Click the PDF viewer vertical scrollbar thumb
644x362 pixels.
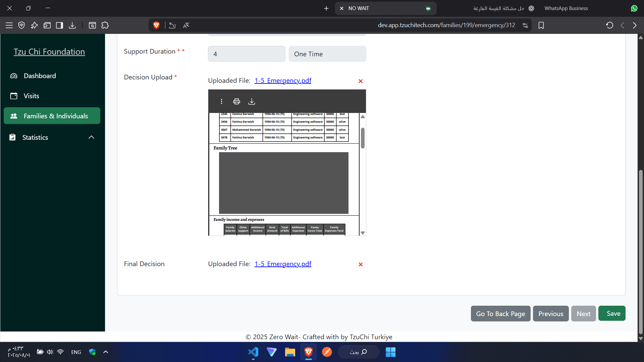point(363,138)
